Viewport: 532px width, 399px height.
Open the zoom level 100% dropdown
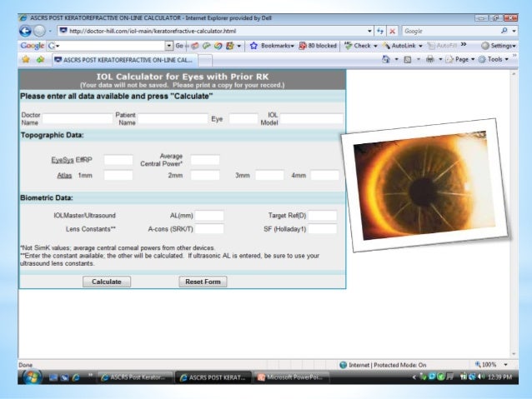(x=505, y=365)
